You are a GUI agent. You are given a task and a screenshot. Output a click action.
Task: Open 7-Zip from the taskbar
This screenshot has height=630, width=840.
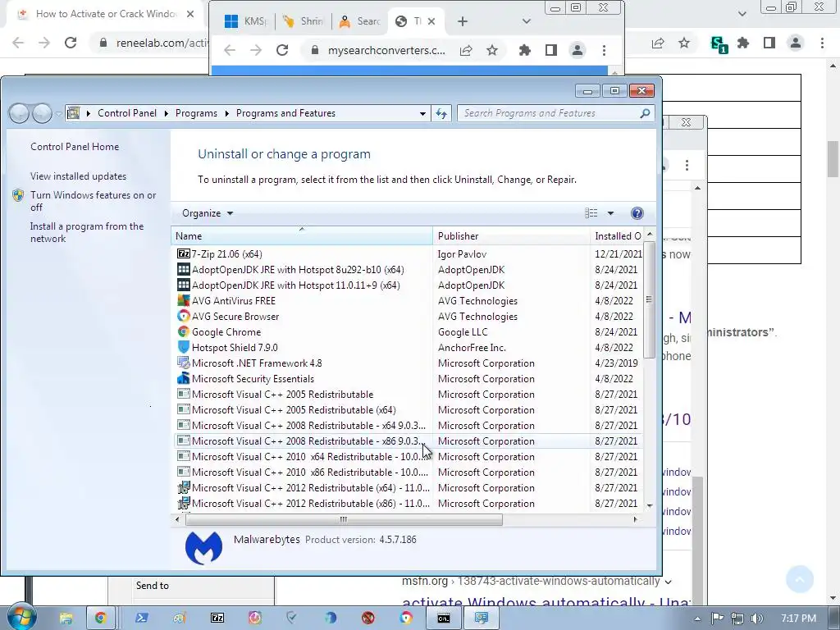coord(217,619)
